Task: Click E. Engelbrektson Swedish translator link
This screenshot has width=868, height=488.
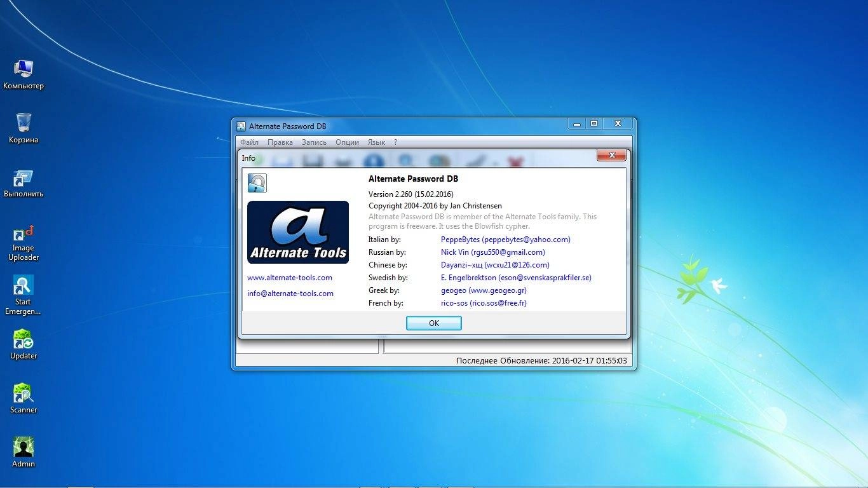Action: [516, 278]
